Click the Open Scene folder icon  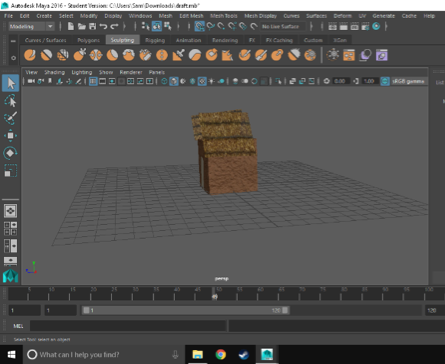(x=82, y=26)
